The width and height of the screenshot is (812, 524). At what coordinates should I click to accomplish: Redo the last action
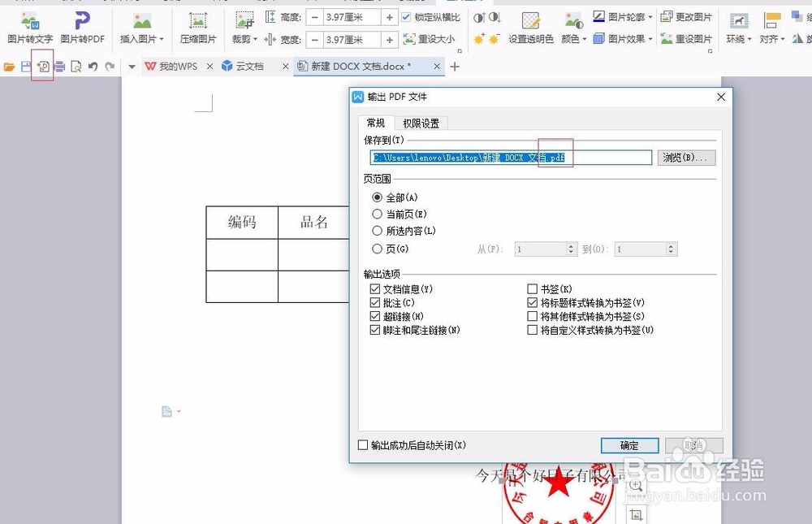[x=110, y=67]
